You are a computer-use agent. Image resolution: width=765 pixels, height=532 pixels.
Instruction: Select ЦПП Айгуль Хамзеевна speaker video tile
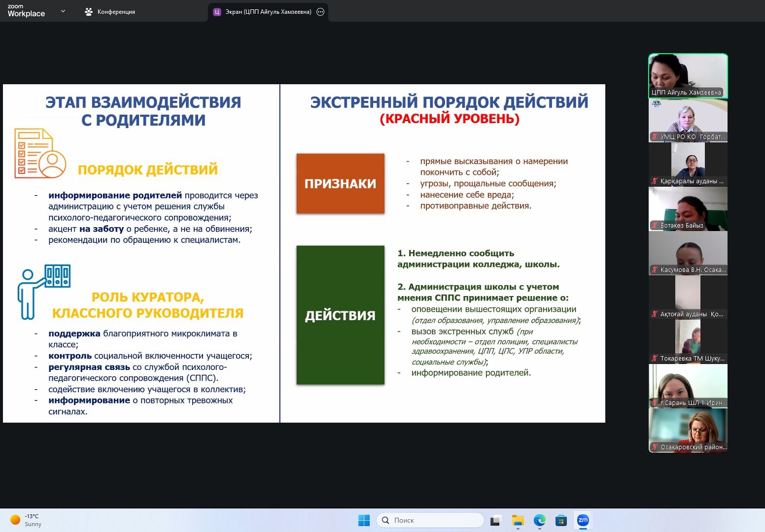(x=688, y=75)
